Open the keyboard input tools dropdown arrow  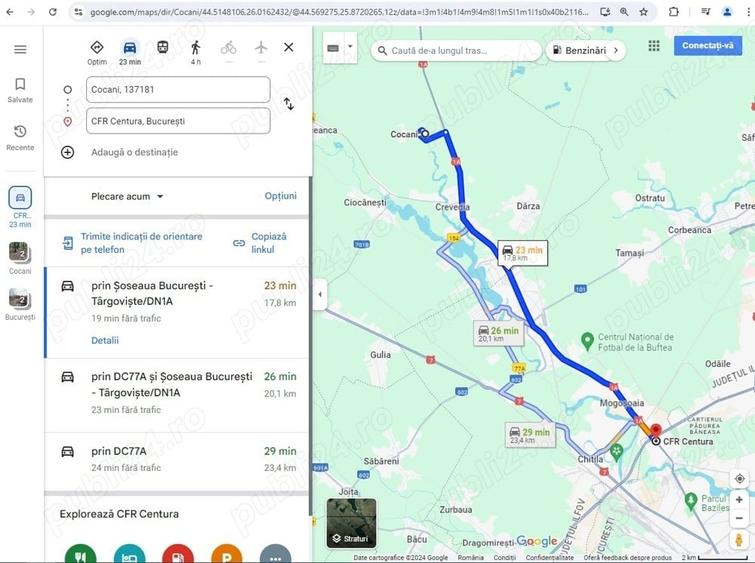351,47
